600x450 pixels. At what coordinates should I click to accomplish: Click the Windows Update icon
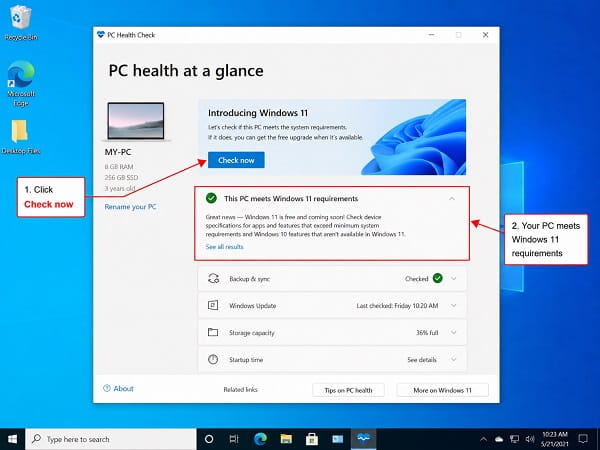pos(213,305)
